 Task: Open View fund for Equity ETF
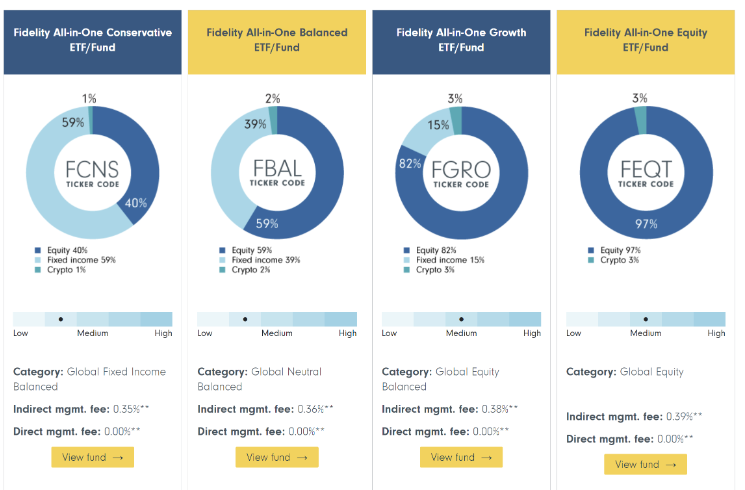pos(645,464)
